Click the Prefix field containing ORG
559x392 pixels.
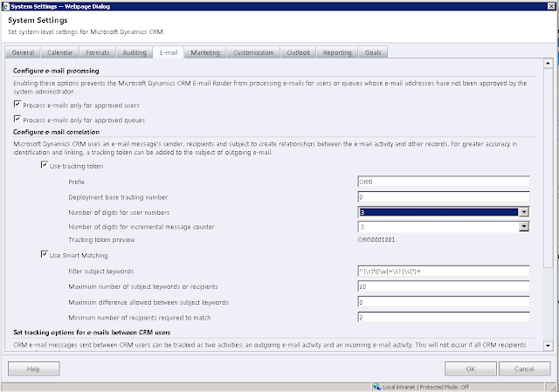[444, 182]
